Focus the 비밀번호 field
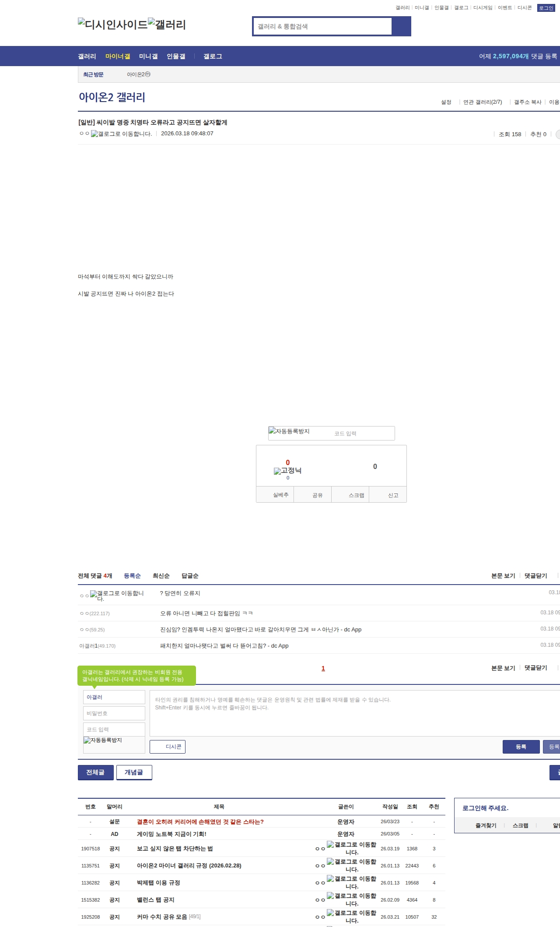560x927 pixels. point(114,713)
